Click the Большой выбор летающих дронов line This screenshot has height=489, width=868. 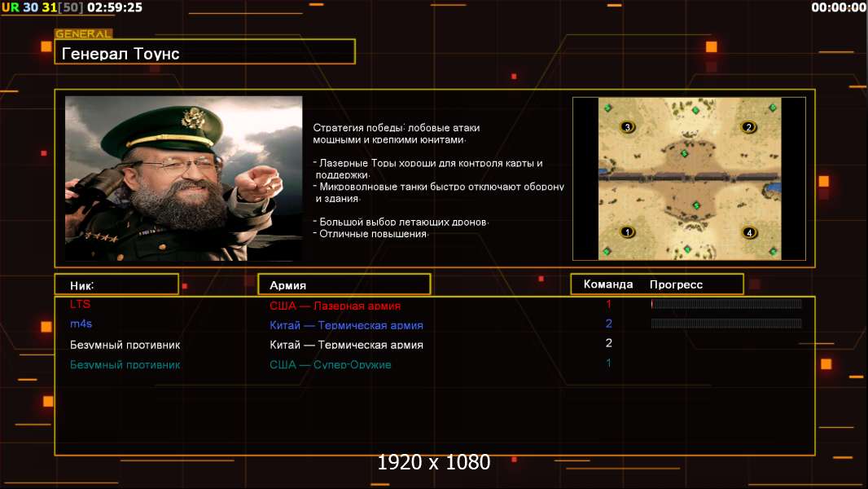[x=401, y=222]
